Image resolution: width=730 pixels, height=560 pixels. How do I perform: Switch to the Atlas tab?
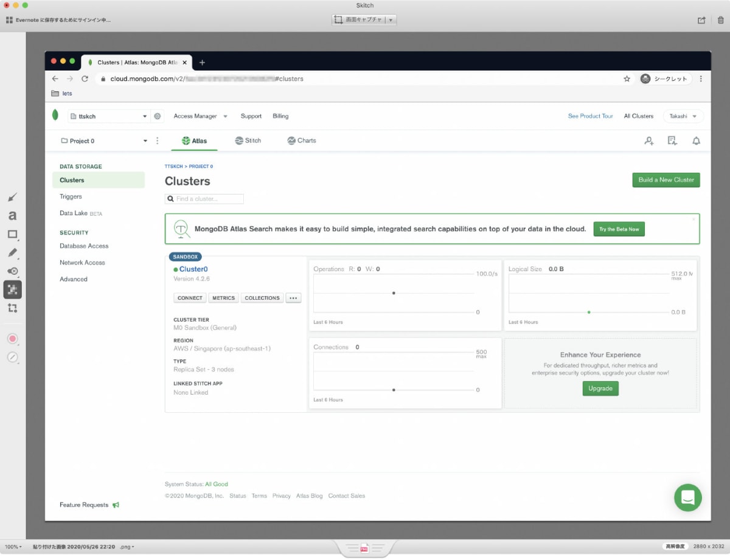(x=195, y=140)
